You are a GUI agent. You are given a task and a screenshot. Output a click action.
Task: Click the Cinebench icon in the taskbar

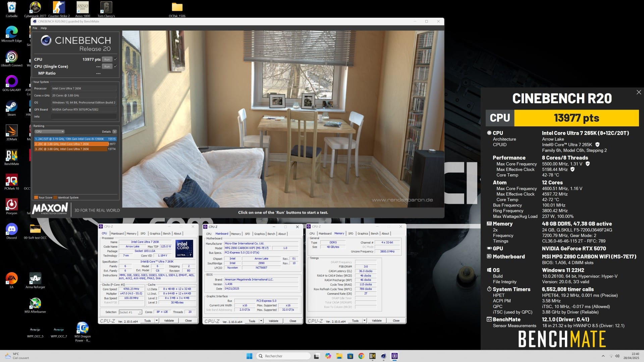(x=383, y=356)
